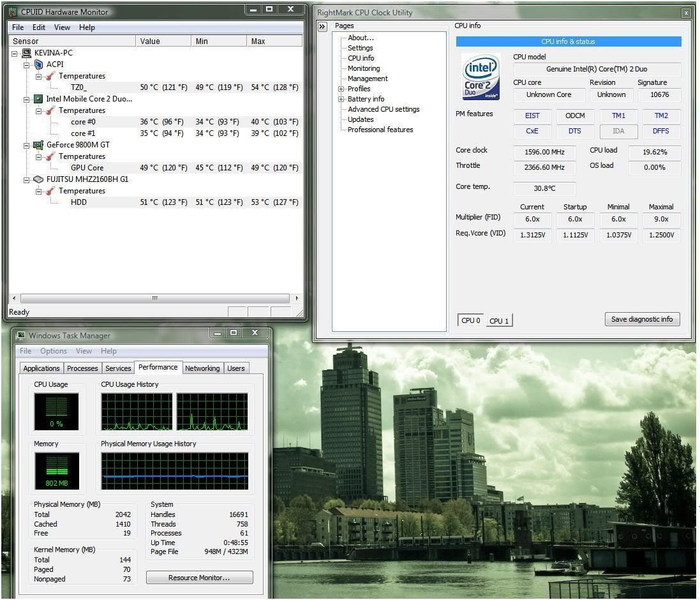Click the DFFS feature indicator

click(x=661, y=131)
